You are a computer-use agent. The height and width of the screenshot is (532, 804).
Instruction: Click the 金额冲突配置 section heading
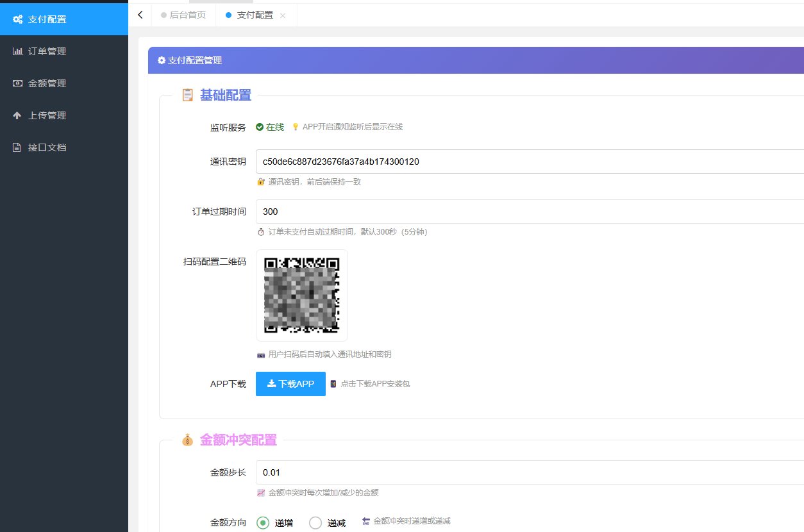click(x=239, y=440)
